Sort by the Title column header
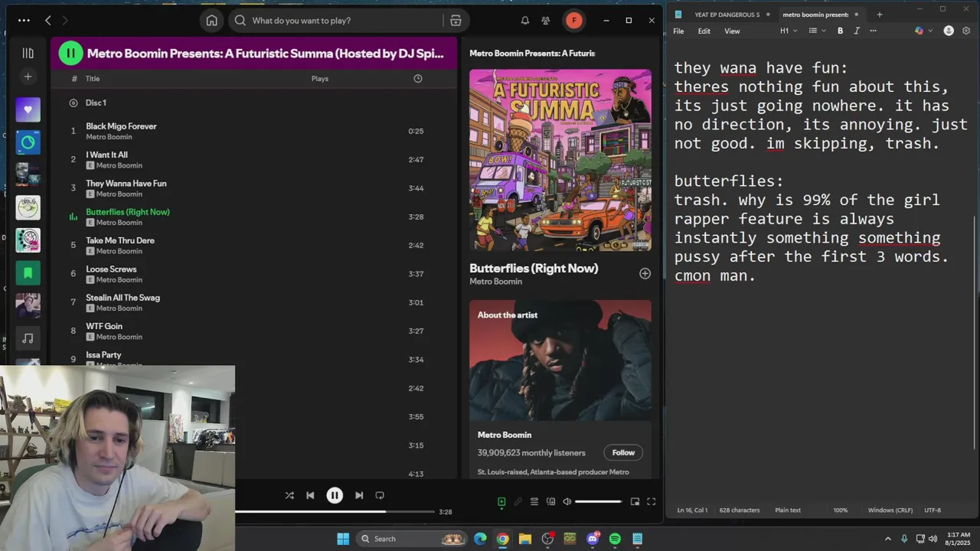 click(x=93, y=79)
